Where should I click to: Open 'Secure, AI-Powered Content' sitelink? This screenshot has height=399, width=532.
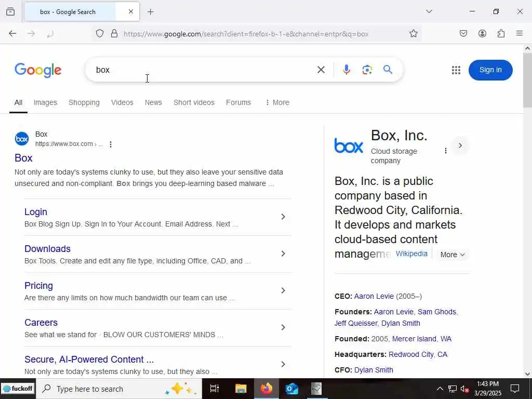(x=89, y=360)
